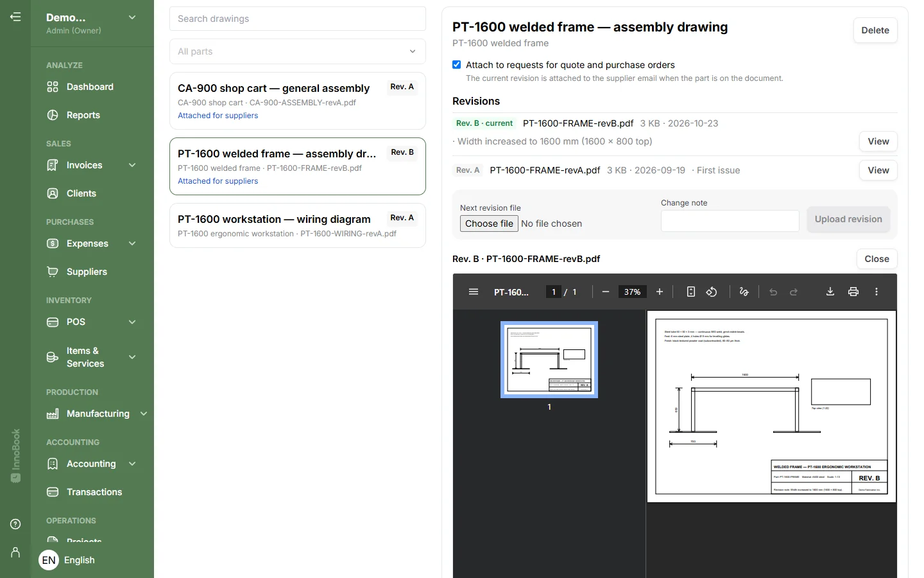Click the Expenses icon
Screen dimensions: 924x578
[53, 243]
